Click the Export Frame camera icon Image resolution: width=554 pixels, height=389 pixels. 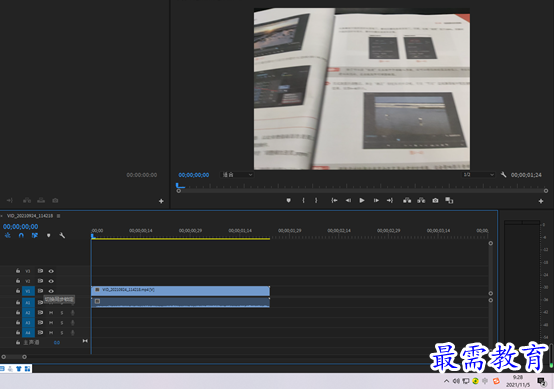(x=435, y=200)
